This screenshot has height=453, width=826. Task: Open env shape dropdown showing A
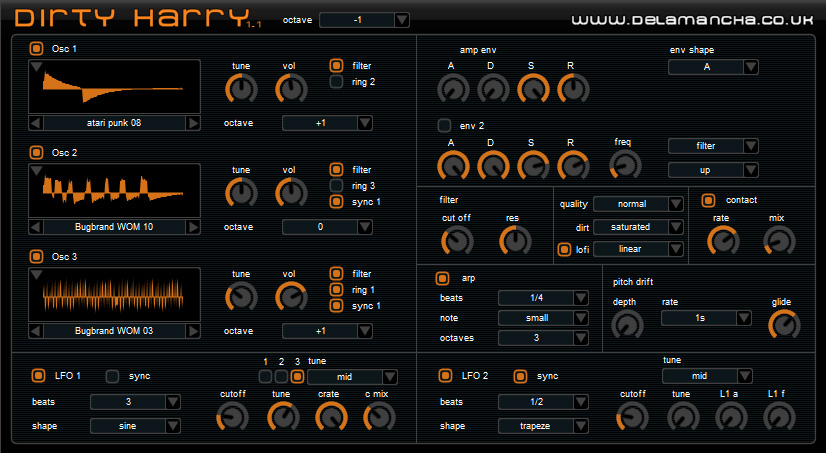[x=713, y=67]
